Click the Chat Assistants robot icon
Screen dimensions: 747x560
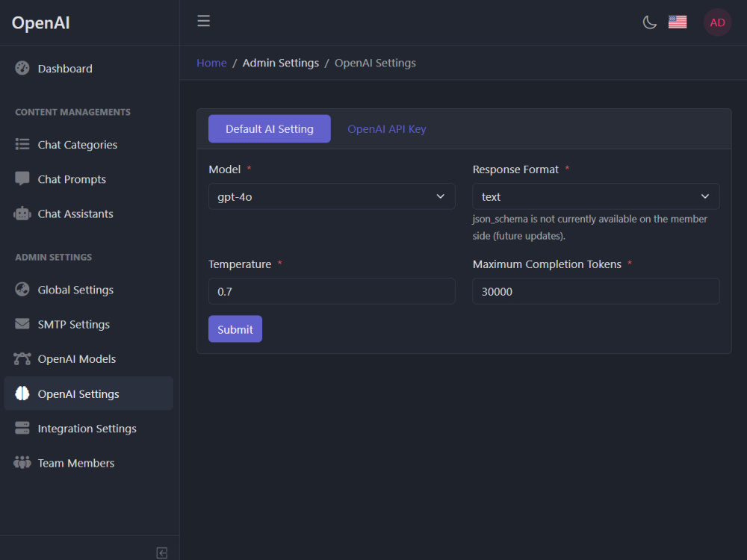(x=22, y=214)
